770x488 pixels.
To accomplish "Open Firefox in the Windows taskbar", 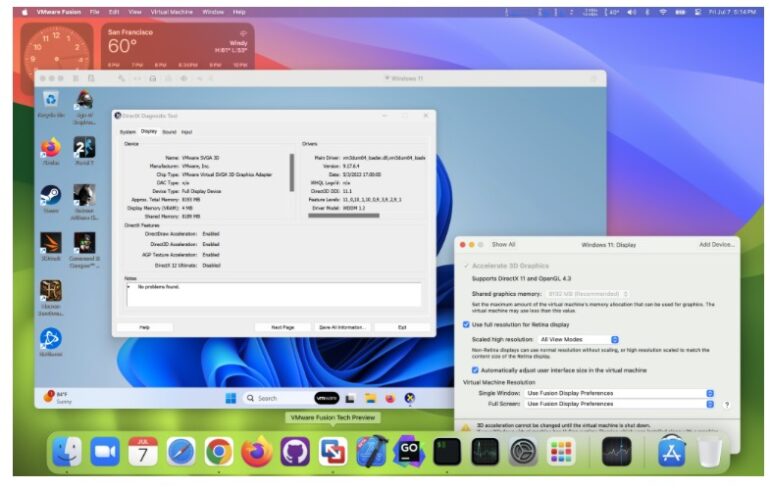I will [390, 398].
